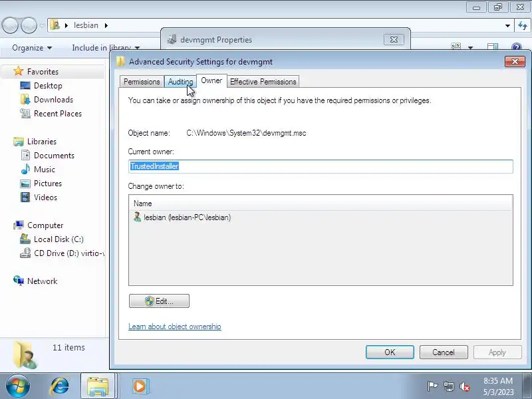The image size is (532, 399).
Task: Click the taskbar clock 8:35 AM
Action: click(498, 380)
